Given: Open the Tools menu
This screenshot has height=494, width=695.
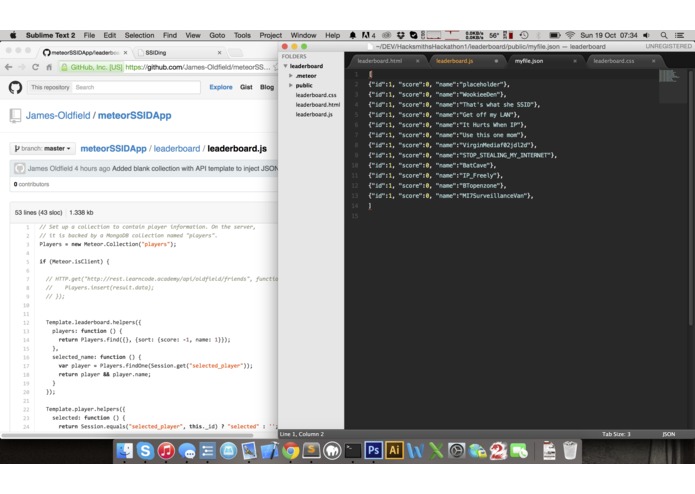Looking at the screenshot, I should point(242,35).
